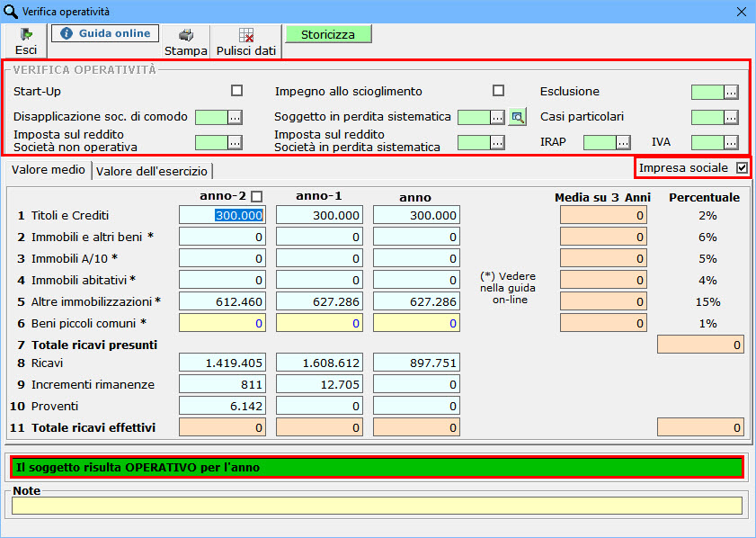The height and width of the screenshot is (538, 756).
Task: Click the Ricavi anno-1 value field
Action: [x=319, y=363]
